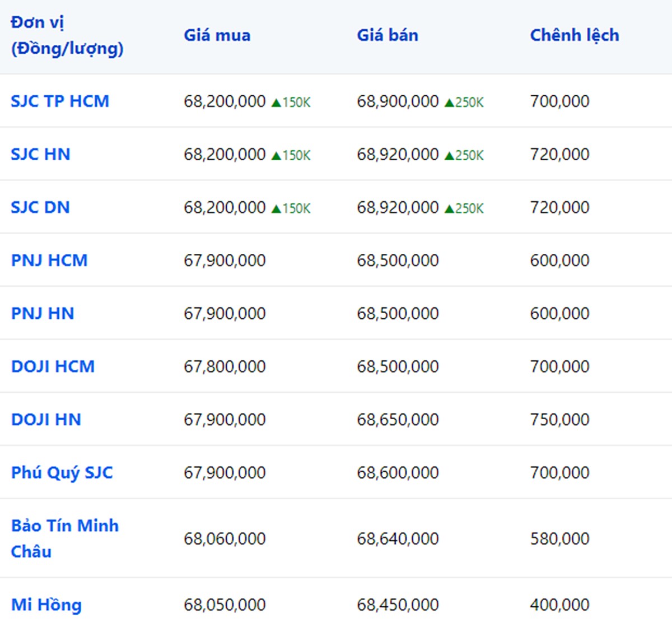This screenshot has width=672, height=627.
Task: Select PNJ HN sell price 68,500,000
Action: click(x=398, y=313)
